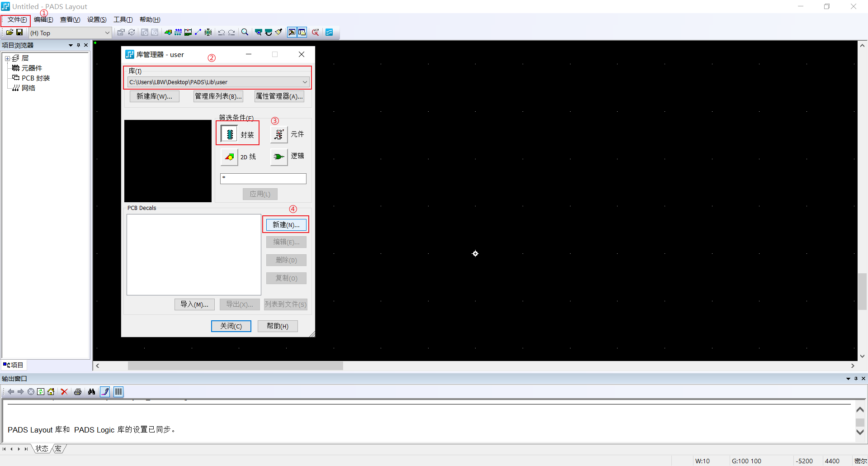This screenshot has height=466, width=868.
Task: Activate the Zoom magnifier tool
Action: (245, 32)
